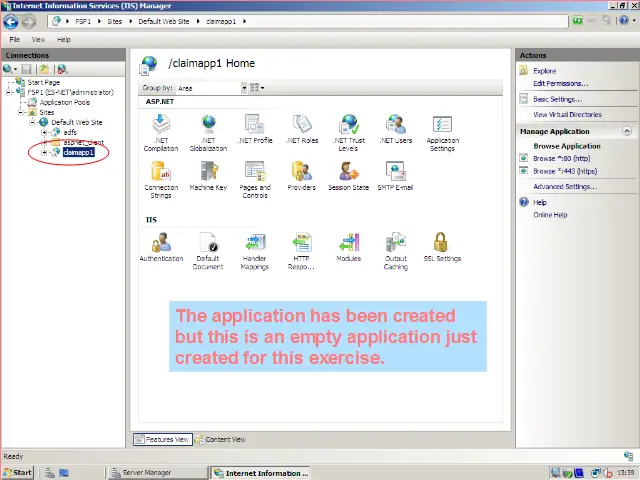640x480 pixels.
Task: Switch to Content View tab
Action: point(220,439)
